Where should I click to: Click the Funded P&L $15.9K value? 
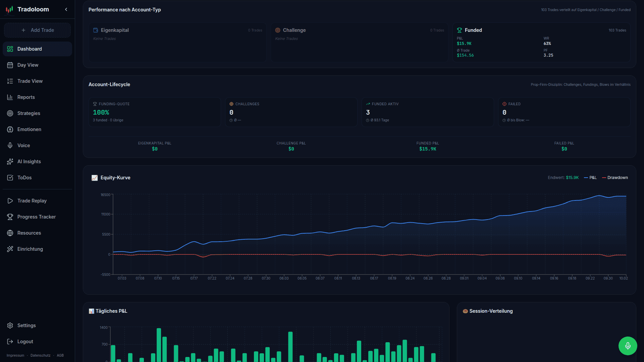[428, 149]
